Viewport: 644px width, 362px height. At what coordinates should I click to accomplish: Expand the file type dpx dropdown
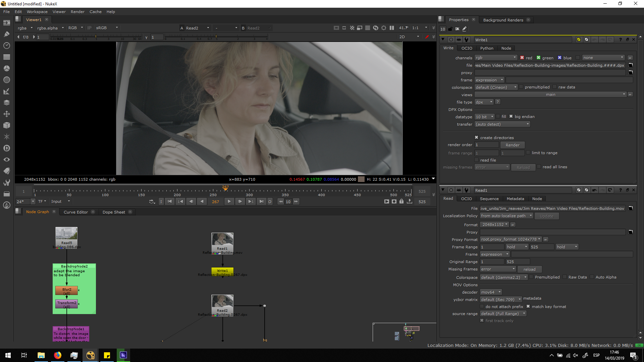484,102
